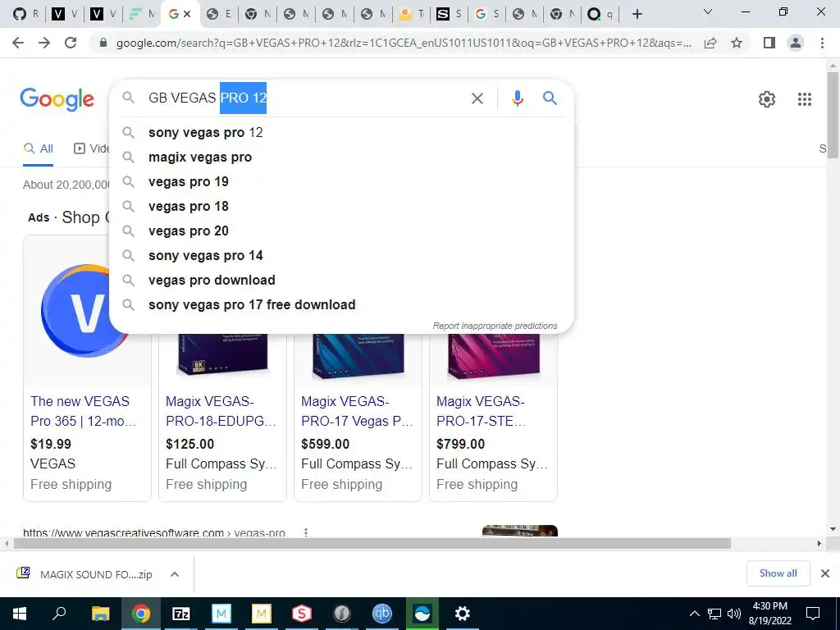Click the $19.99 price text
Image resolution: width=840 pixels, height=630 pixels.
point(51,444)
